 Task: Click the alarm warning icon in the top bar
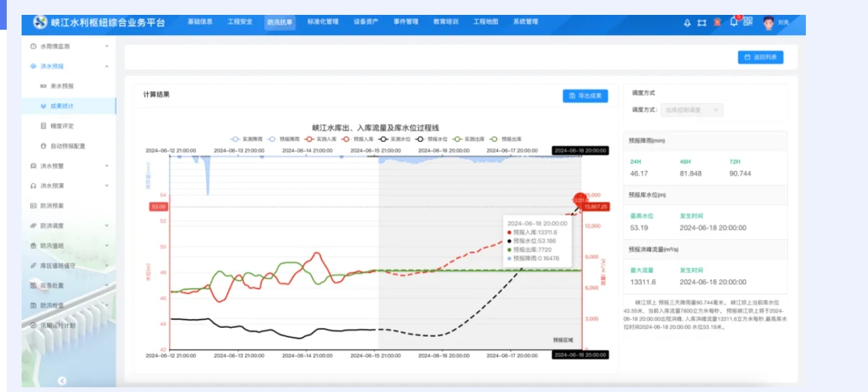point(718,22)
